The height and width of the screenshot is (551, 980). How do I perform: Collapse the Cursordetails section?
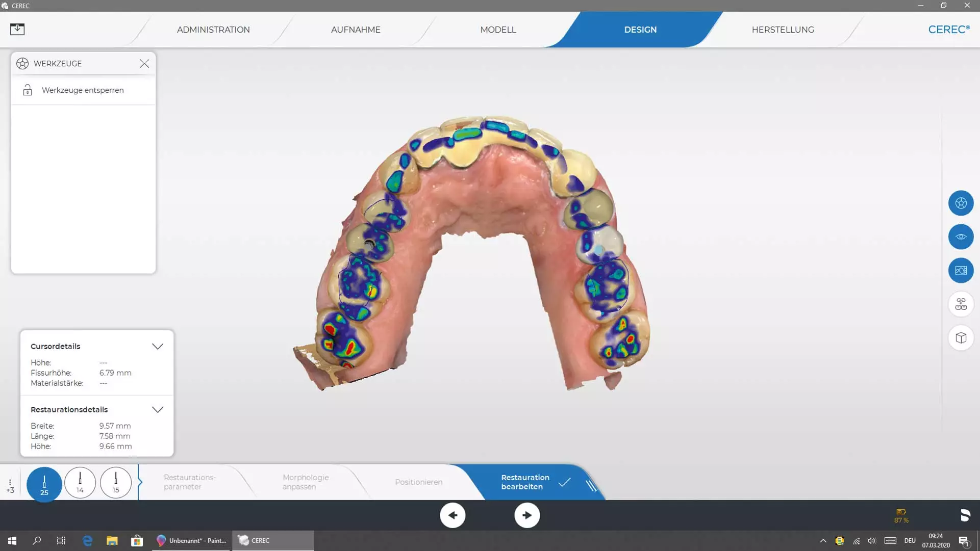pos(157,347)
